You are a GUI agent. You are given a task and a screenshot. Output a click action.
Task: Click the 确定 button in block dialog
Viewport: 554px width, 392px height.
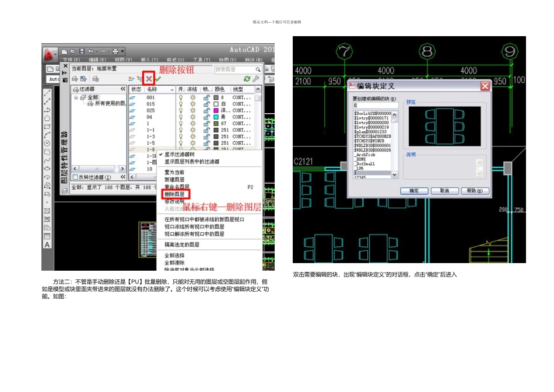(x=414, y=191)
